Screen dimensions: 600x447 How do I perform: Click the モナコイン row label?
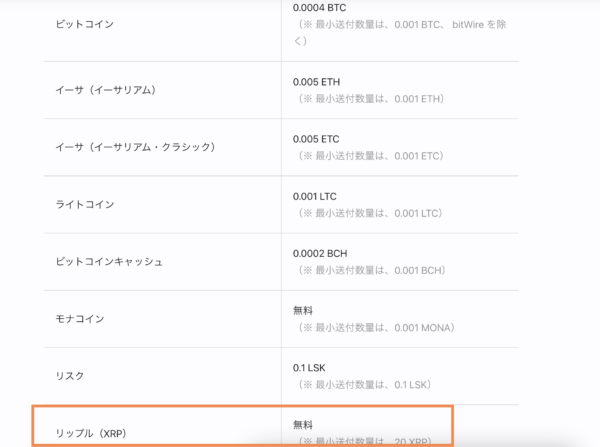point(80,319)
